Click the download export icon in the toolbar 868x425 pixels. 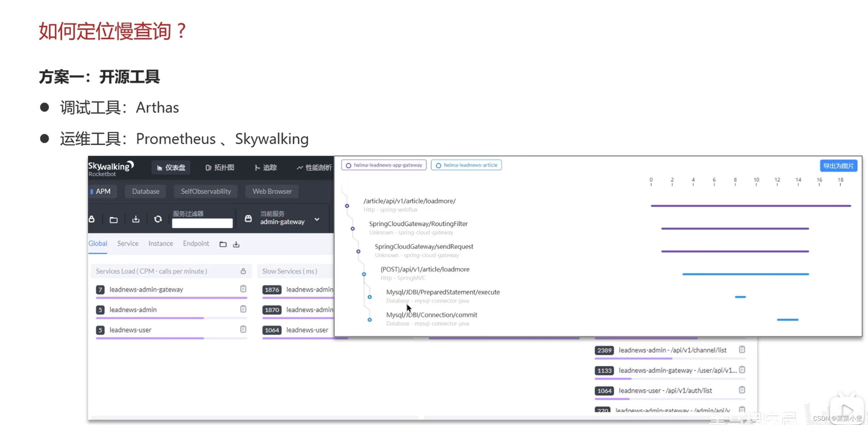tap(136, 219)
